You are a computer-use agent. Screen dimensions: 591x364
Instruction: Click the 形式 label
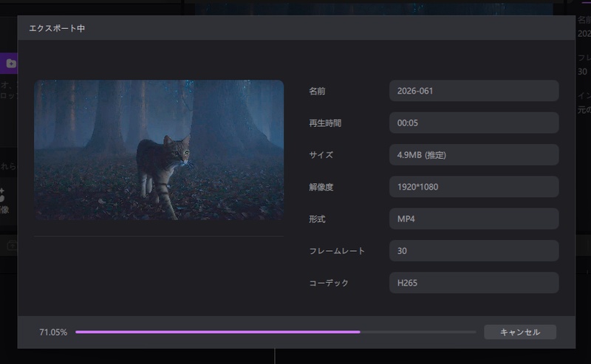click(317, 219)
